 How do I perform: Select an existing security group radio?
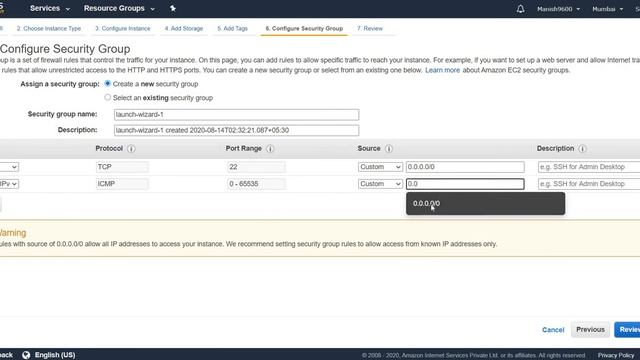107,97
